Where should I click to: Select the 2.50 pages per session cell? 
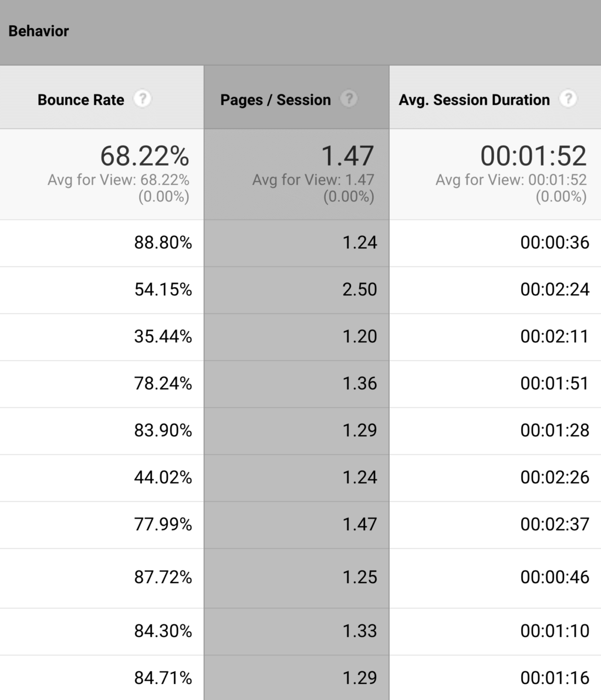pos(359,290)
